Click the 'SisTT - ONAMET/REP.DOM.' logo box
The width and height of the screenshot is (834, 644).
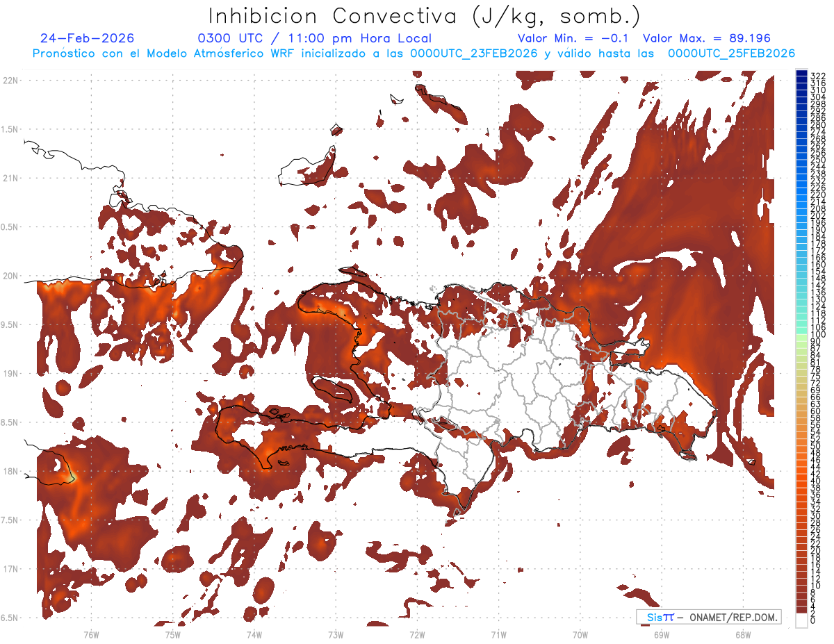(708, 617)
